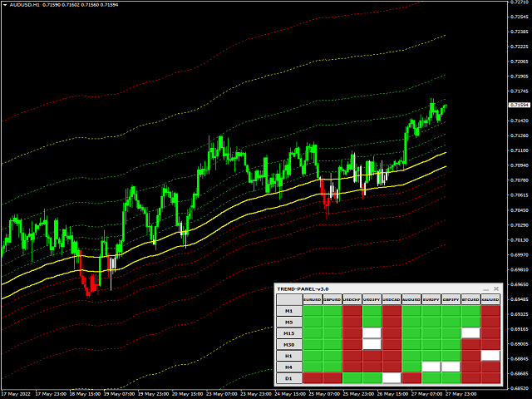
Task: Click the white GBPJPY H4 trend cell
Action: click(x=451, y=367)
